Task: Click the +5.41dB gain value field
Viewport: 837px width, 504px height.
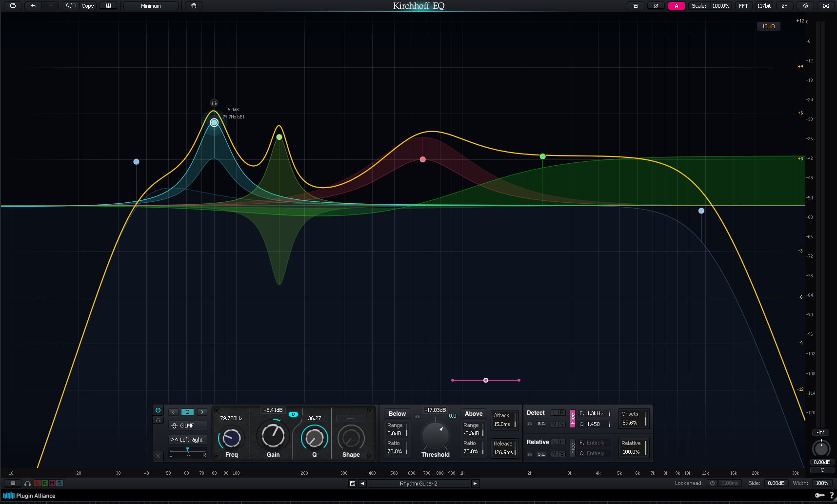Action: click(x=273, y=410)
